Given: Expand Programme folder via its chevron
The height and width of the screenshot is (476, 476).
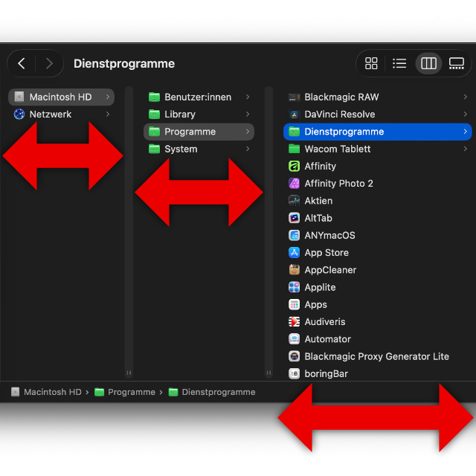Looking at the screenshot, I should coord(248,132).
